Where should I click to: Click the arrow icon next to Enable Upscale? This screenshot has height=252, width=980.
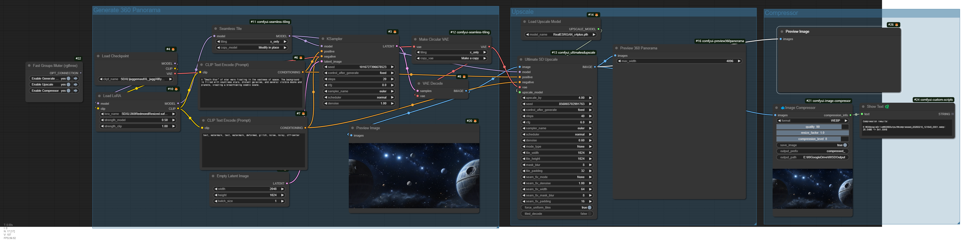76,84
